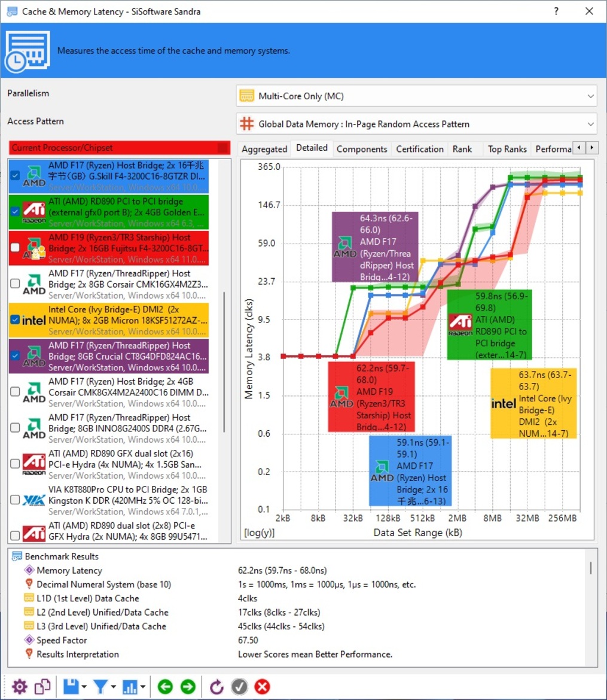This screenshot has height=700, width=607.
Task: Click the Global Data Memory hash icon
Action: 246,124
